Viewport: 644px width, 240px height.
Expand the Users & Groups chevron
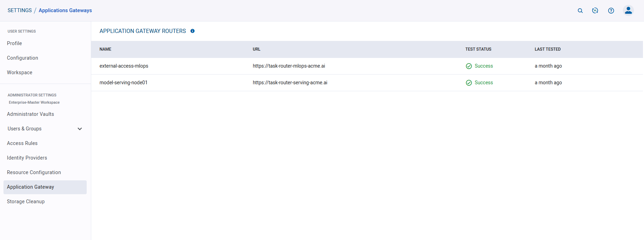pos(80,129)
